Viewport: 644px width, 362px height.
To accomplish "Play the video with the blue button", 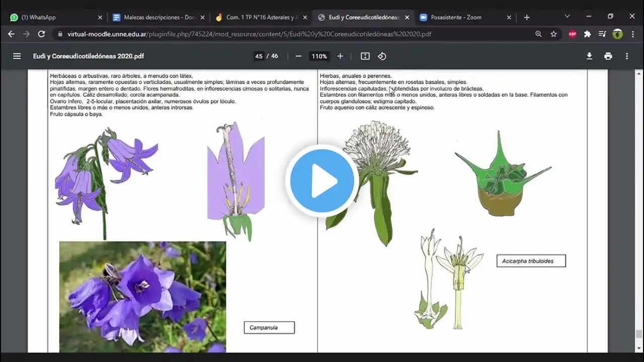I will [322, 181].
